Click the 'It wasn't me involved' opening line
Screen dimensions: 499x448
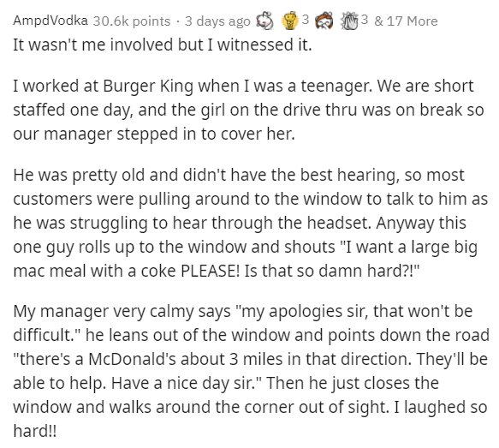point(163,45)
